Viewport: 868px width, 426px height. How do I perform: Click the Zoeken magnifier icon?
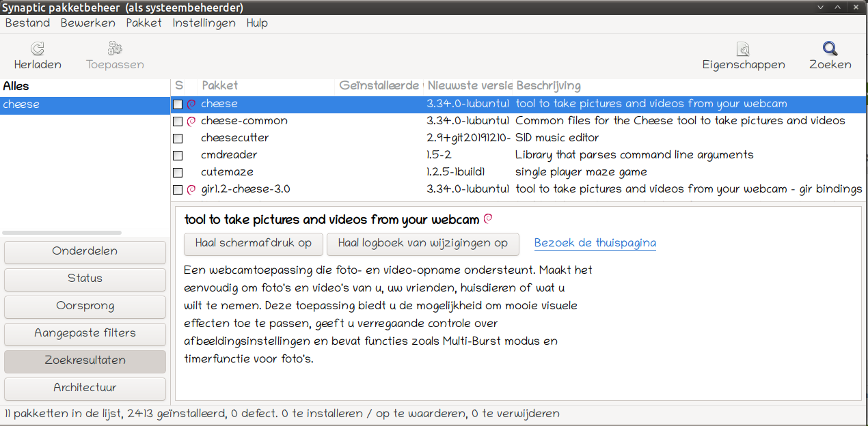[x=830, y=48]
